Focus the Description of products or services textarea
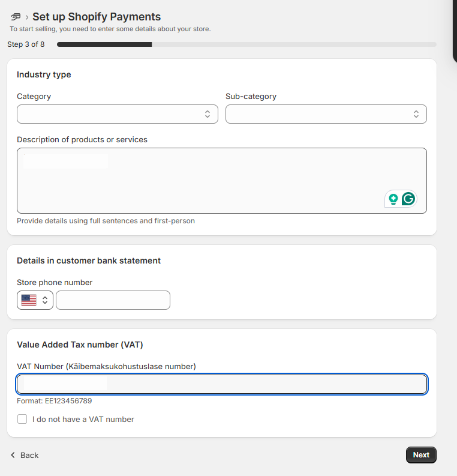The height and width of the screenshot is (476, 457). coord(222,181)
